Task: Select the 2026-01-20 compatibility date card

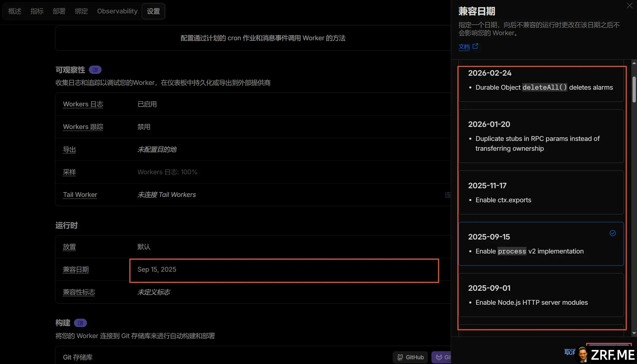Action: [541, 136]
